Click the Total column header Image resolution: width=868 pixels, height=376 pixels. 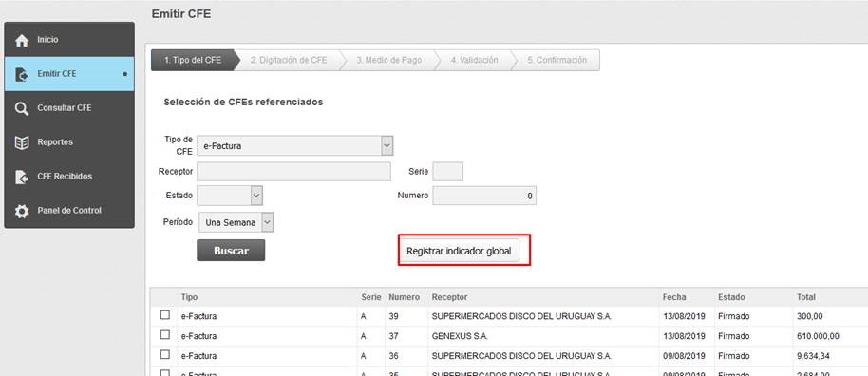pyautogui.click(x=805, y=297)
